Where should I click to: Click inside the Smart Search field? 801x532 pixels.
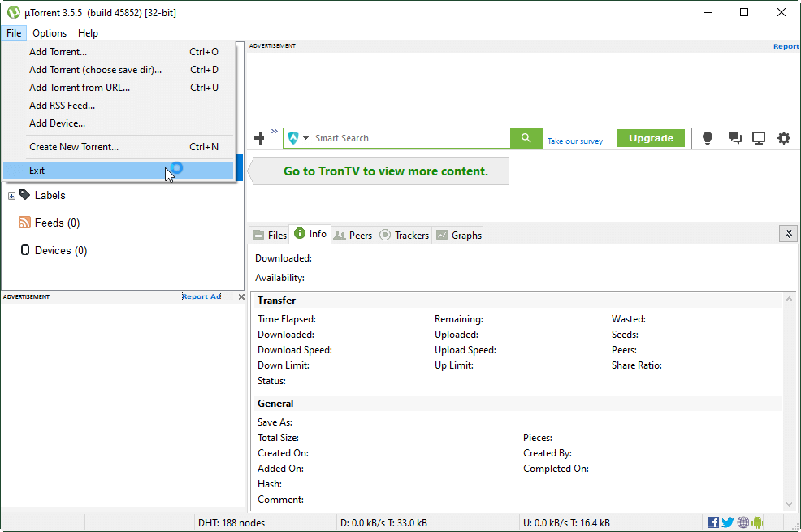coord(411,138)
